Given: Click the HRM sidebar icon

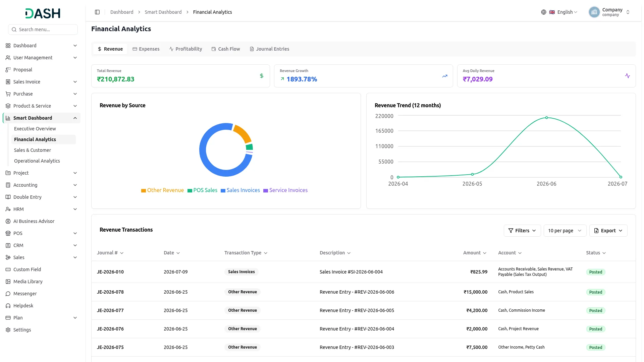Looking at the screenshot, I should 8,209.
